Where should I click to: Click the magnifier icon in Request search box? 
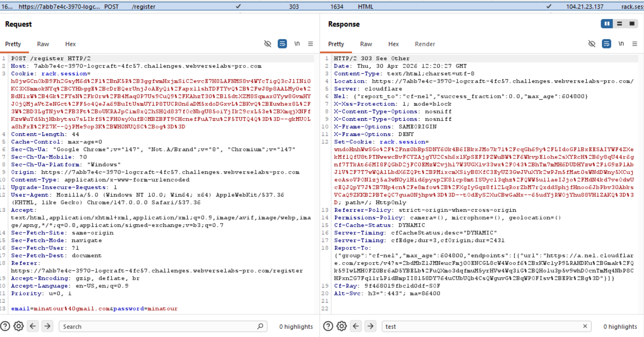(x=260, y=326)
